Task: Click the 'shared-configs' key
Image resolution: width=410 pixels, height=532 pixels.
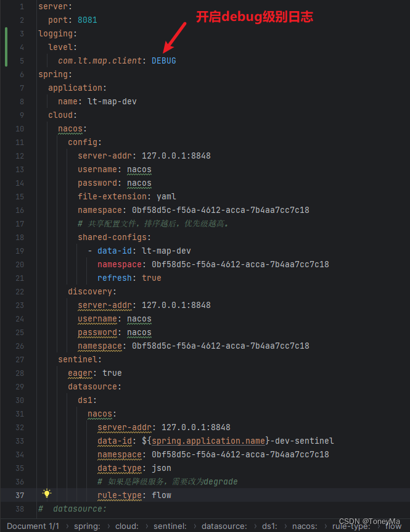Action: click(x=112, y=237)
